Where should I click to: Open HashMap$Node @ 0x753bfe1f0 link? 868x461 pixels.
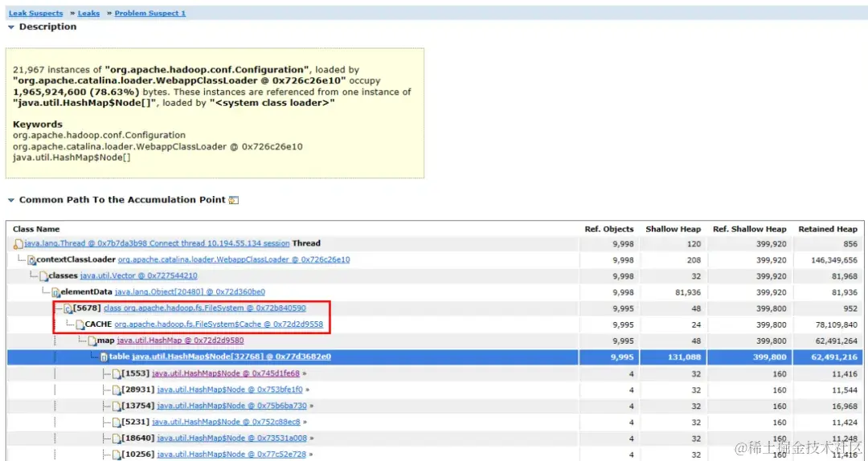click(230, 390)
